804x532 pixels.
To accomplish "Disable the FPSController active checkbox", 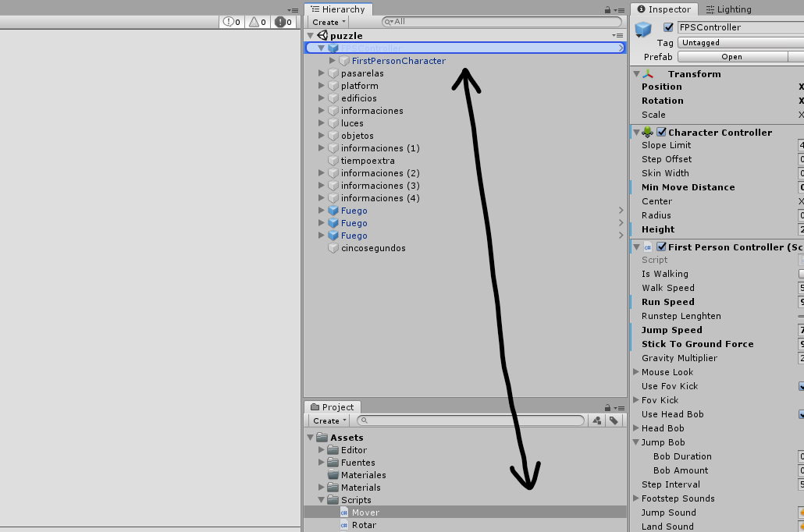I will (668, 27).
